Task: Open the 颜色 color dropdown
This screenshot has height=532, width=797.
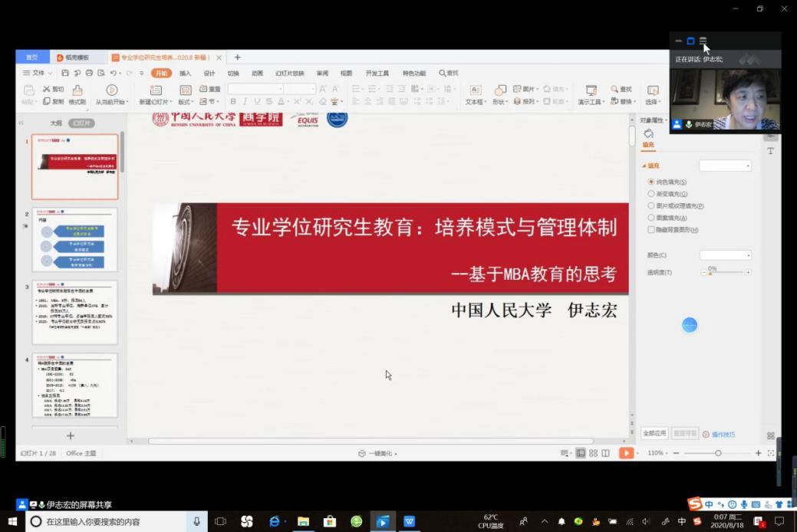Action: coord(725,255)
